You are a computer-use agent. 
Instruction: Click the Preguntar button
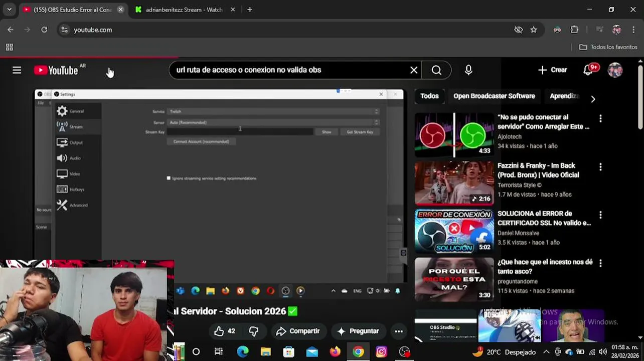(x=358, y=331)
